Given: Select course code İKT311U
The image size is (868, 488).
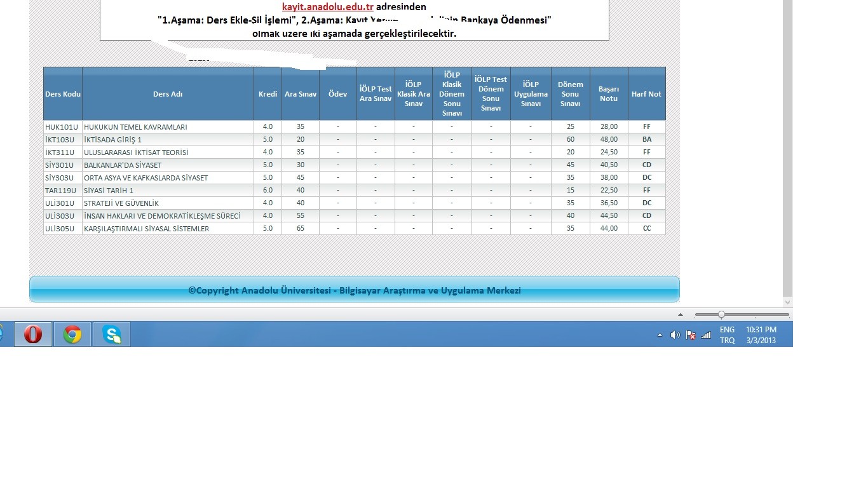Looking at the screenshot, I should 60,152.
